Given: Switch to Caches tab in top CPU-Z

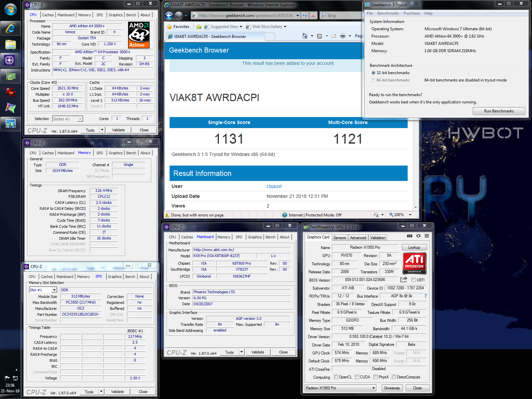Looking at the screenshot, I should [x=48, y=15].
